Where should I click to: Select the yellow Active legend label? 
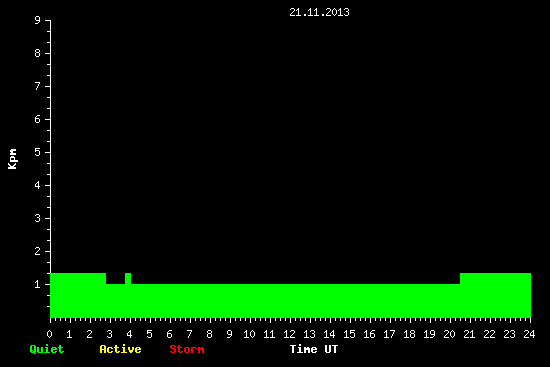[x=120, y=349]
